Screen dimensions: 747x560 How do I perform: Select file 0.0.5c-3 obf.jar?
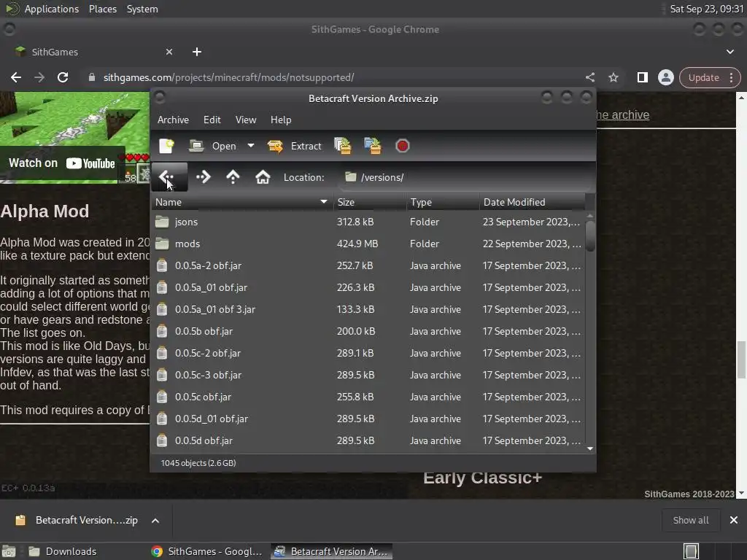click(x=368, y=376)
